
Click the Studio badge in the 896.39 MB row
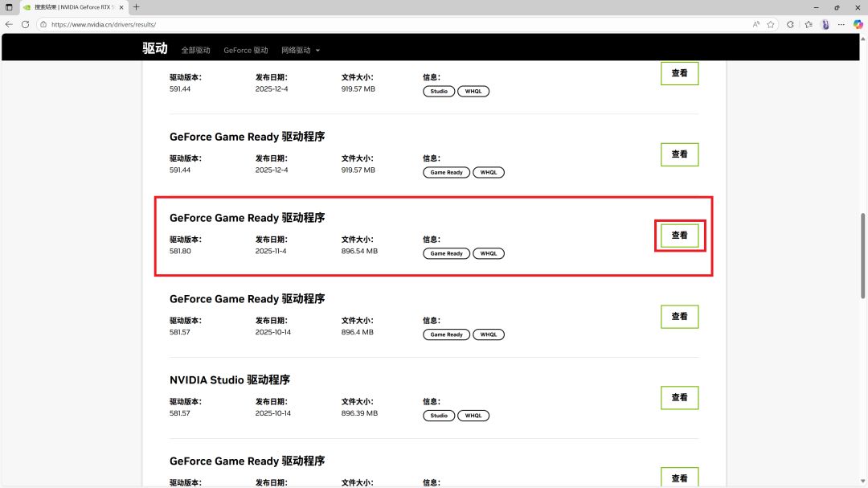(439, 416)
